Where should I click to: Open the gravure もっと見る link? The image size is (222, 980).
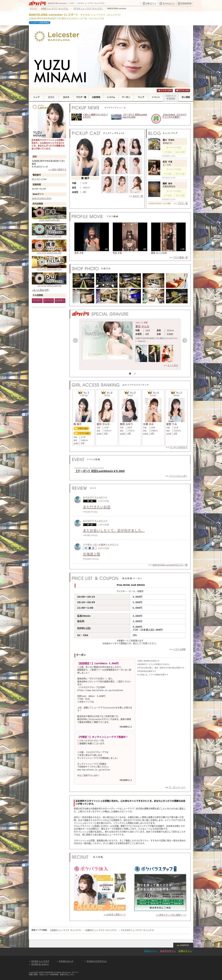click(173, 365)
